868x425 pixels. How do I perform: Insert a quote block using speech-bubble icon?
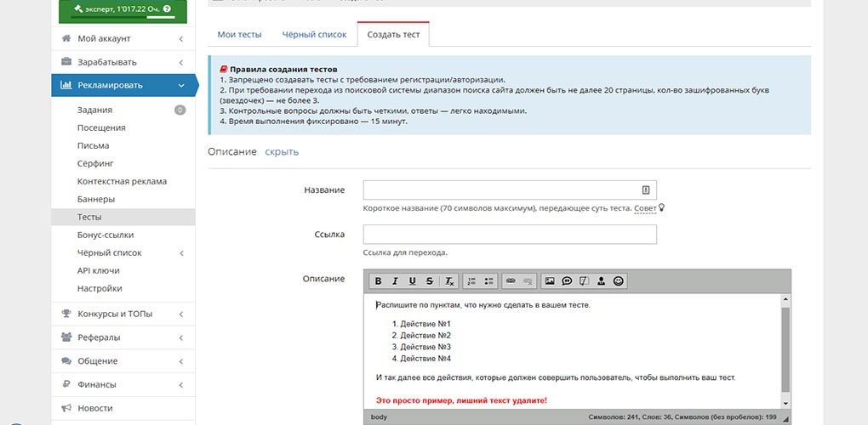(x=567, y=281)
